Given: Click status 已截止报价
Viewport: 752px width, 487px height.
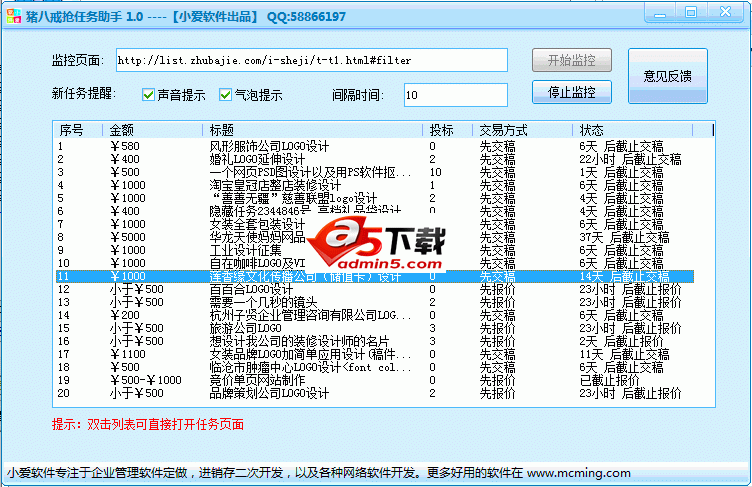Looking at the screenshot, I should [610, 380].
